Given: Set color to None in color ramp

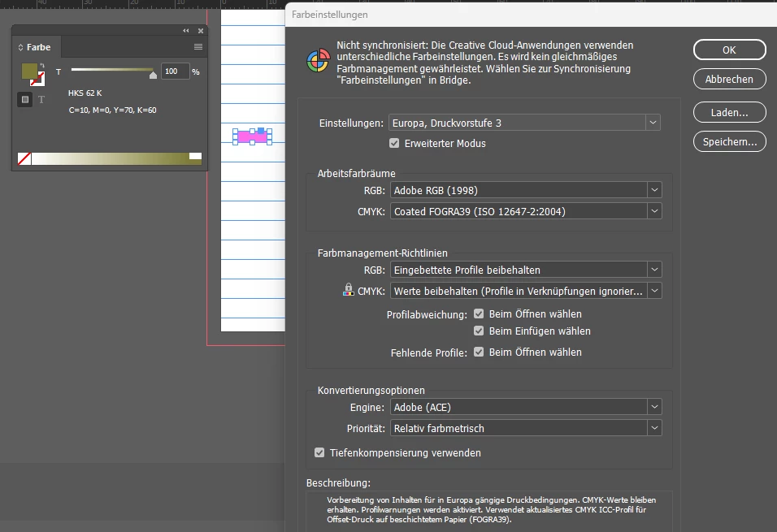Looking at the screenshot, I should [x=24, y=158].
